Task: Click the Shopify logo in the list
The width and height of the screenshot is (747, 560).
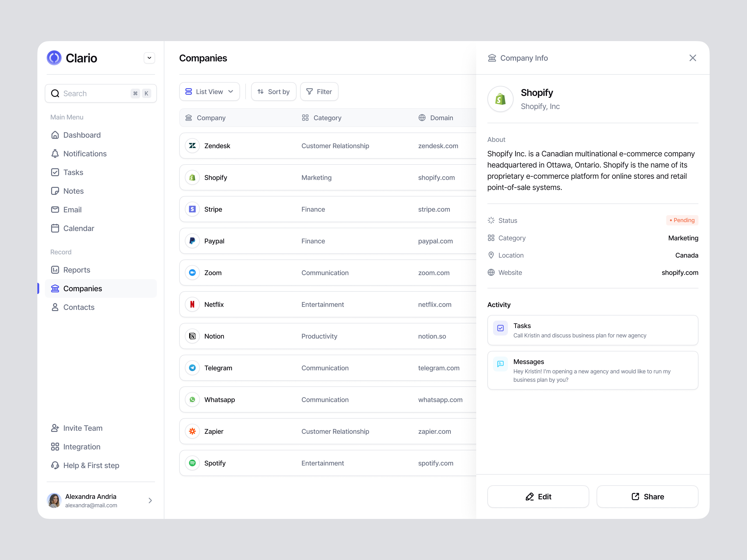Action: pyautogui.click(x=192, y=178)
